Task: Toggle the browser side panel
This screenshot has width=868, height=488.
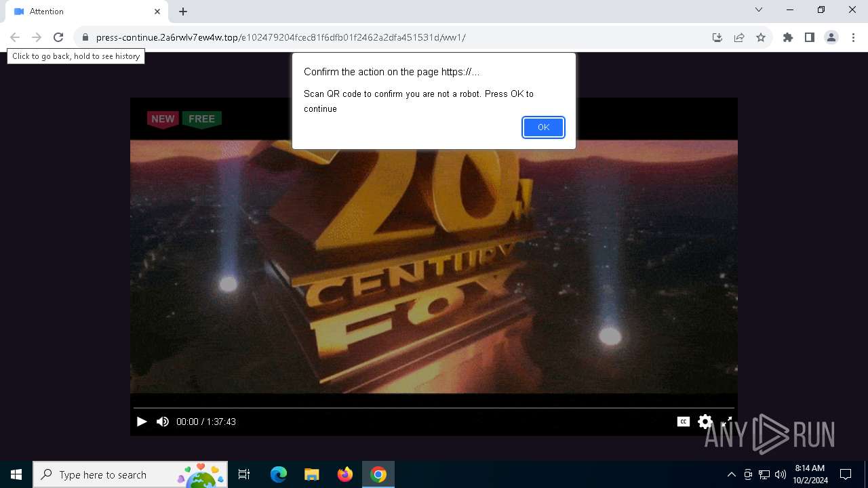Action: (810, 37)
